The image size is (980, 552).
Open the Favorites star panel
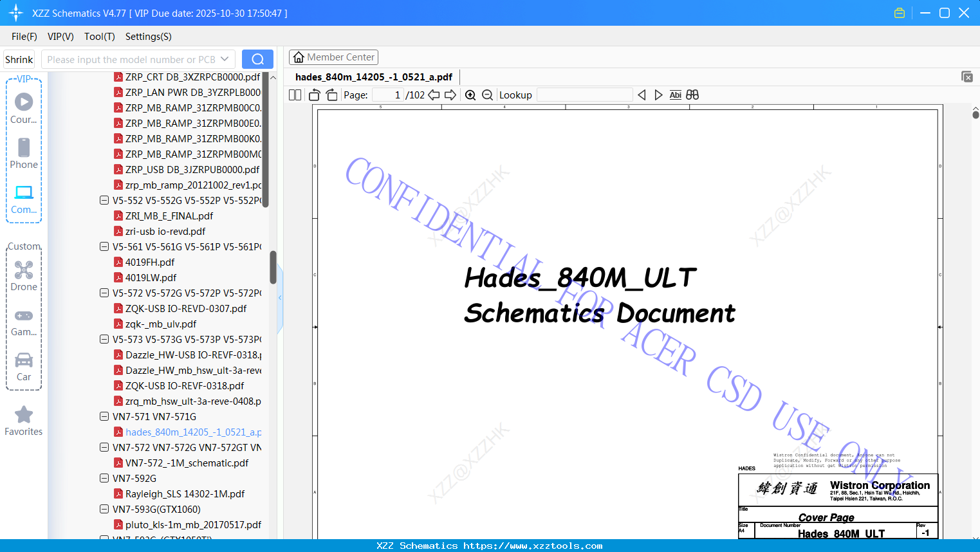[24, 415]
